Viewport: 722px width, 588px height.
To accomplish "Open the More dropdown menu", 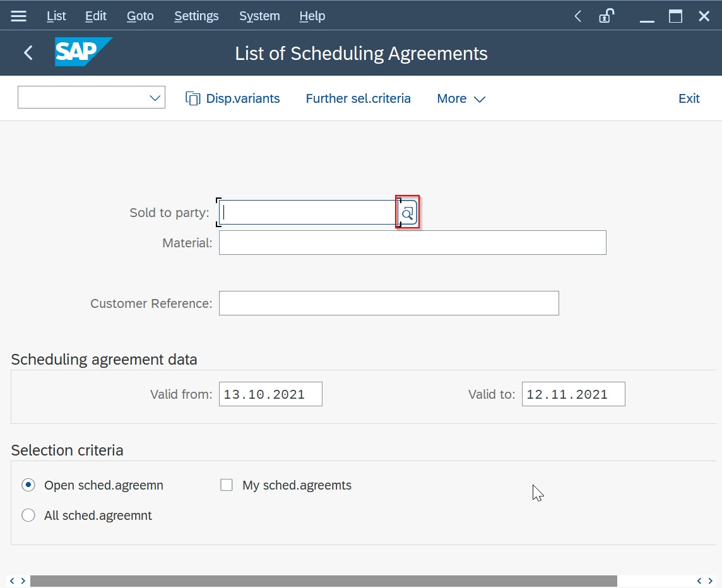I will [x=461, y=98].
